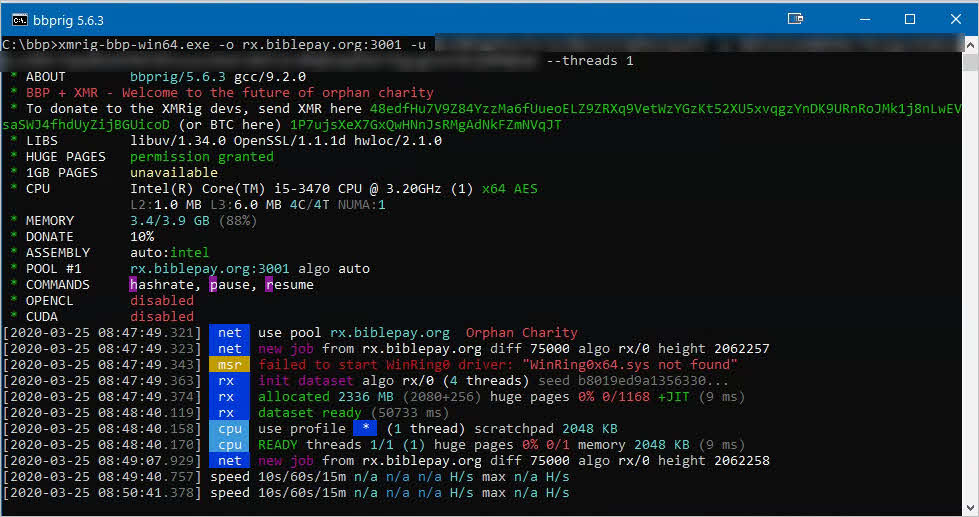Click 'height 2062258' in new job line
Image resolution: width=979 pixels, height=517 pixels.
click(x=714, y=461)
